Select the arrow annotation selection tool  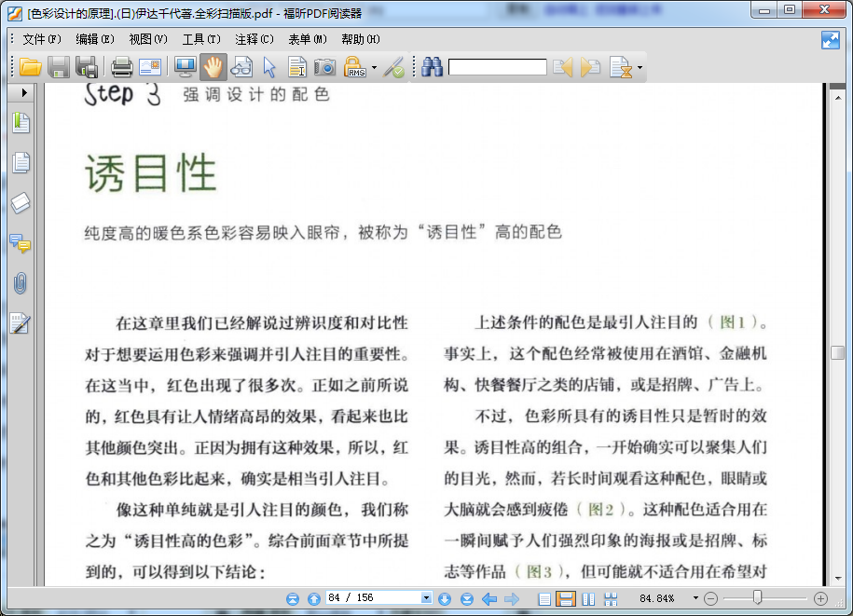click(269, 67)
